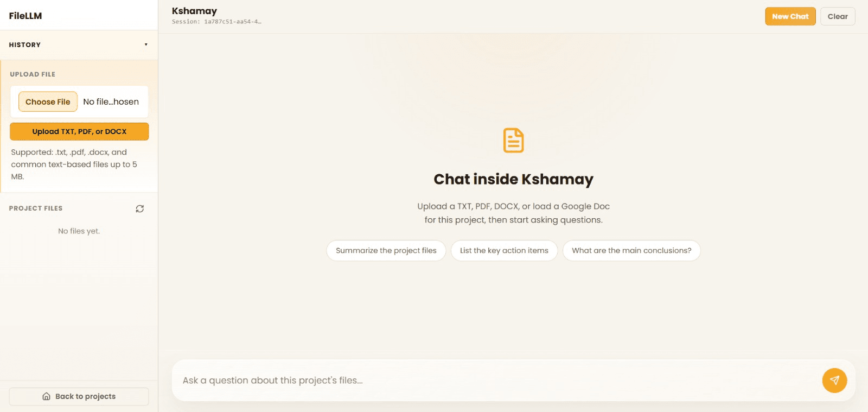Select the session ID text
Screen dimensions: 868x412
(x=216, y=22)
